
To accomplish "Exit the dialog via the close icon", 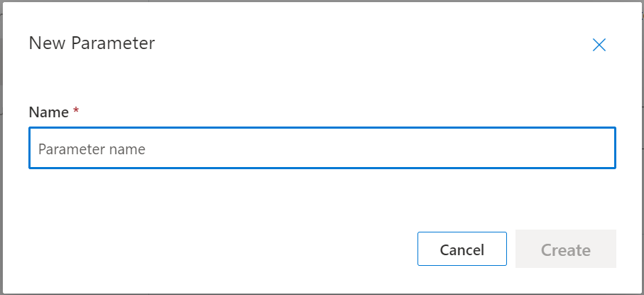I will 599,45.
